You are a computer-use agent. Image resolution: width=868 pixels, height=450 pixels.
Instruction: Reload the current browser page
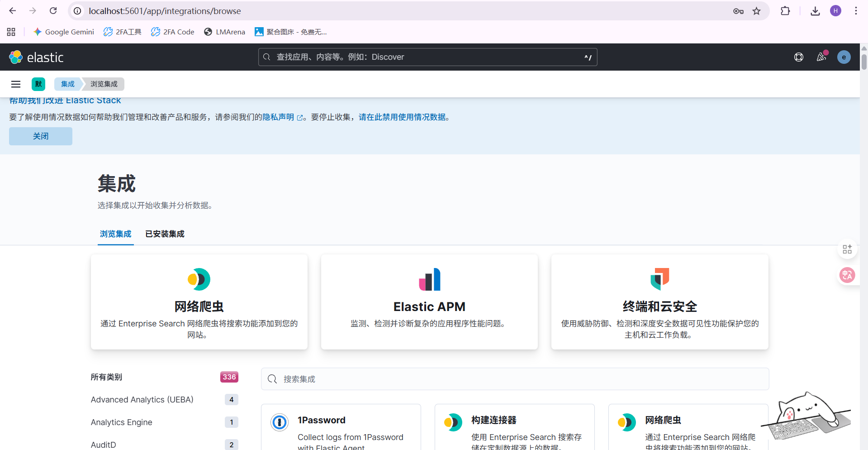pos(53,11)
